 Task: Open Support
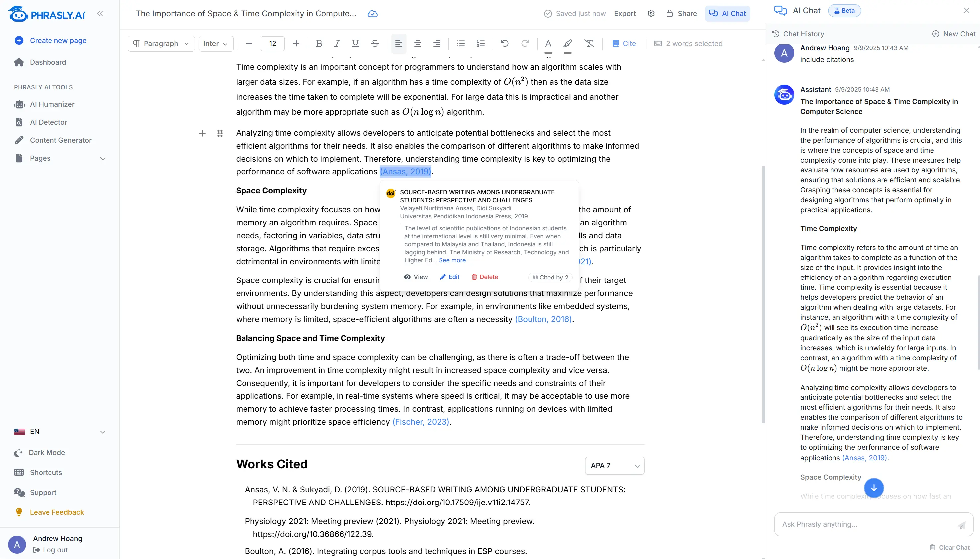[x=35, y=493]
